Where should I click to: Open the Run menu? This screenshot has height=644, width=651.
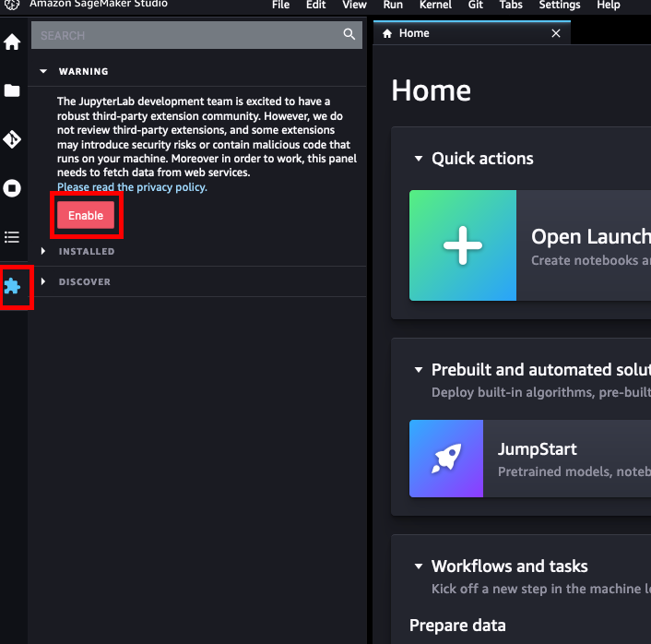click(393, 5)
